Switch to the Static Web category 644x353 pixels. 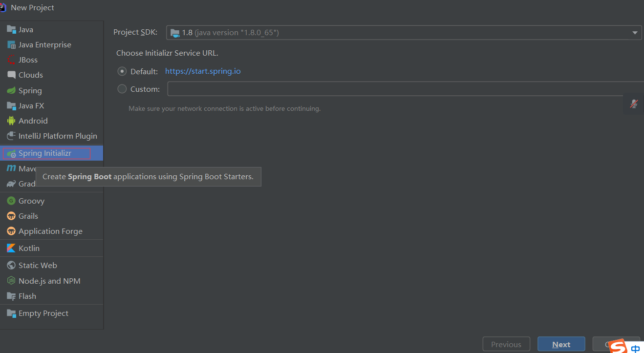pyautogui.click(x=38, y=265)
